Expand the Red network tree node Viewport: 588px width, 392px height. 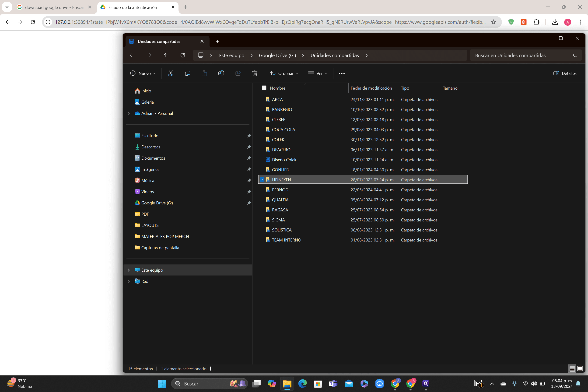click(129, 281)
